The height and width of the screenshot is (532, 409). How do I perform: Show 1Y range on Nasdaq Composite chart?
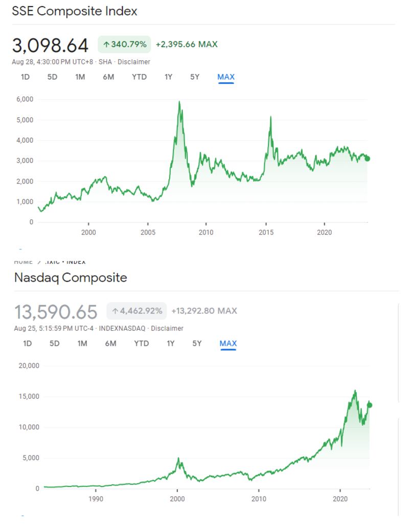point(171,343)
